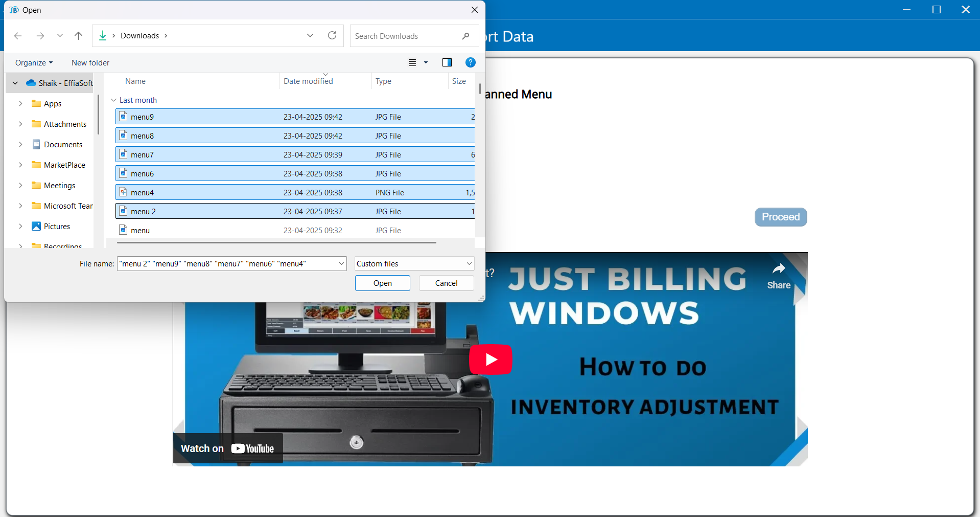Viewport: 980px width, 517px height.
Task: Play the YouTube video
Action: (491, 359)
